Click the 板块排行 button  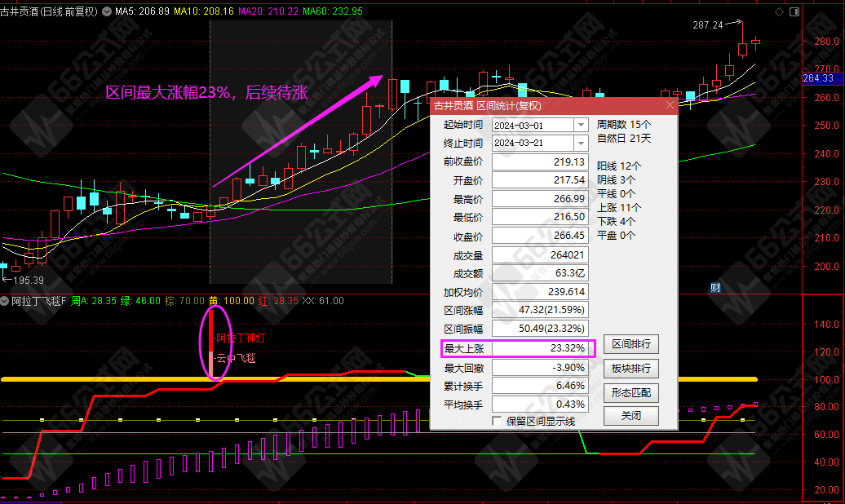coord(631,369)
